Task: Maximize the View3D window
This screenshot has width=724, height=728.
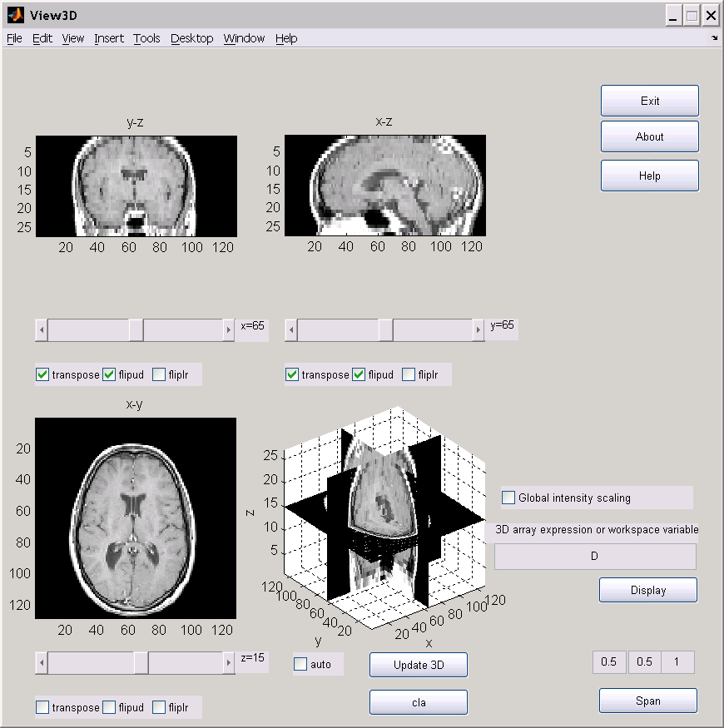Action: click(692, 16)
